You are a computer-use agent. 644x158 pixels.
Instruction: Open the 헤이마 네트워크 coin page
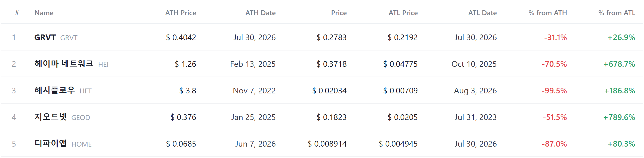(x=64, y=64)
